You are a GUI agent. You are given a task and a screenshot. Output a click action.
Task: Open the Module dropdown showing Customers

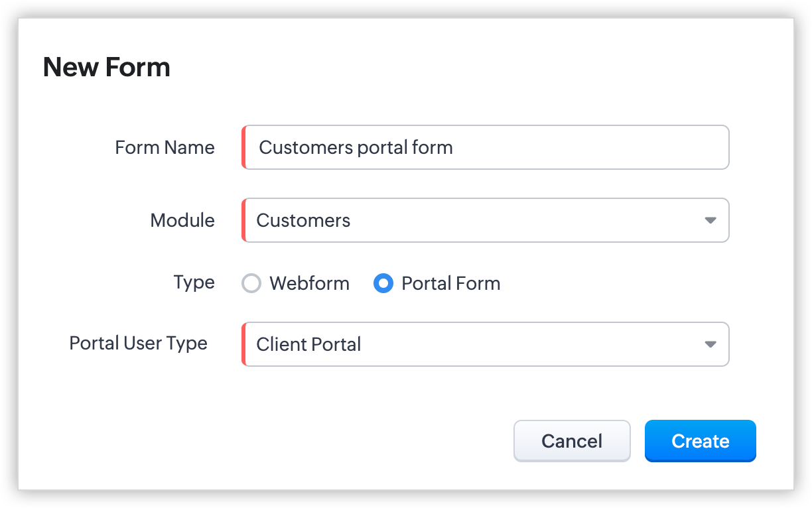(x=464, y=220)
